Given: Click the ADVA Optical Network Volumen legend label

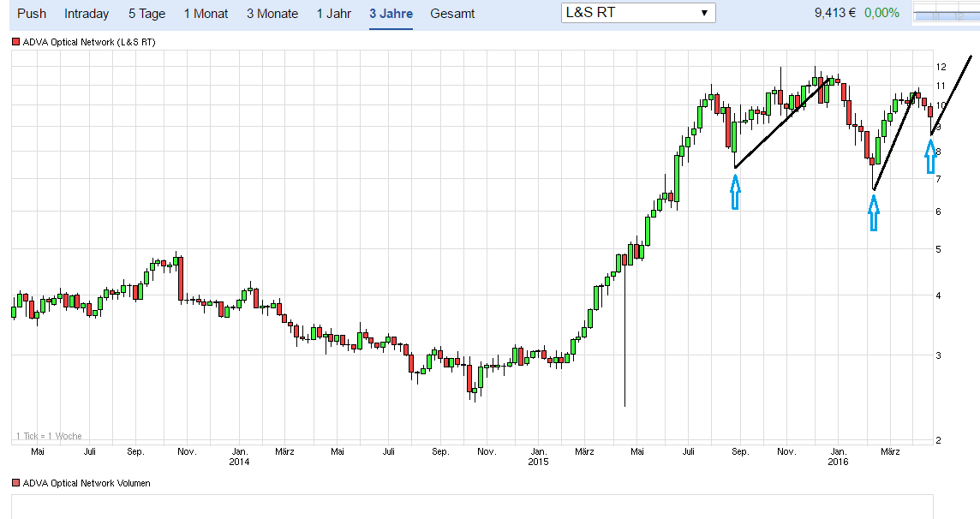Looking at the screenshot, I should tap(87, 483).
